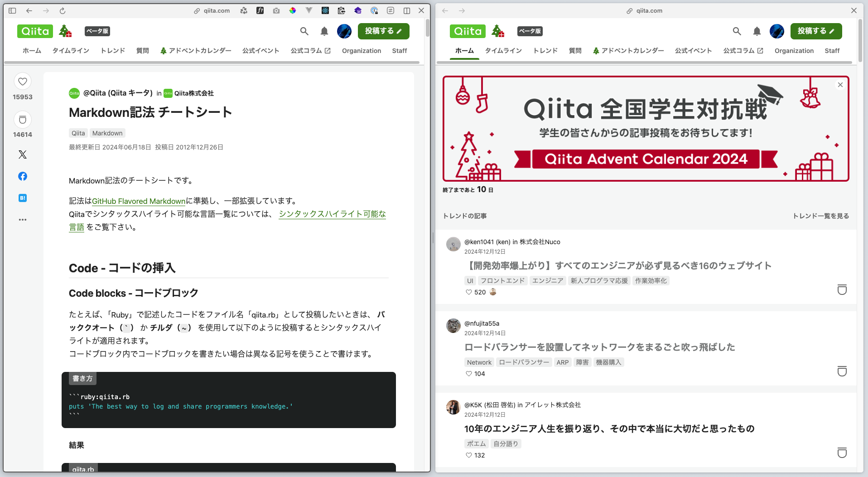This screenshot has height=477, width=868.
Task: Open more article options via ellipsis icon
Action: click(x=22, y=220)
